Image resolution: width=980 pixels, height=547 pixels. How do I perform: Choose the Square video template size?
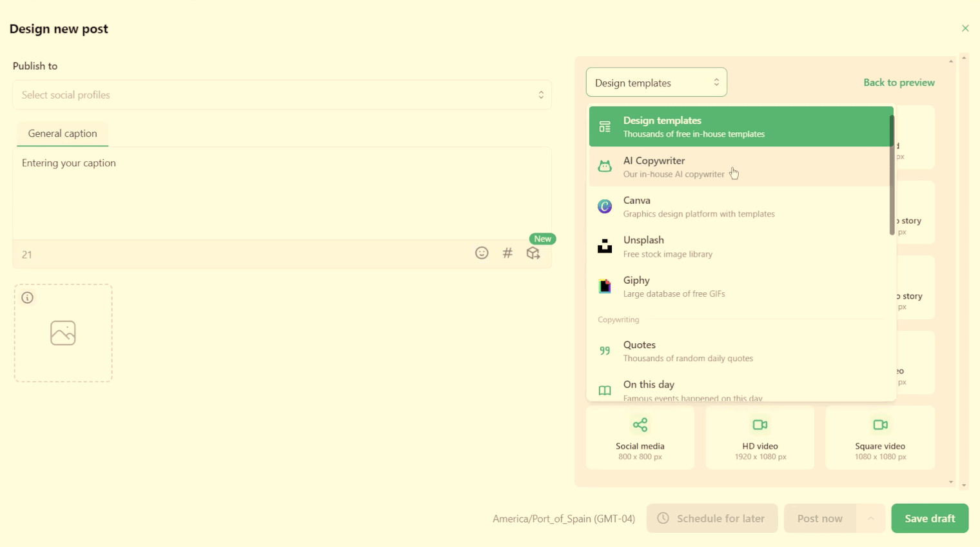coord(879,438)
